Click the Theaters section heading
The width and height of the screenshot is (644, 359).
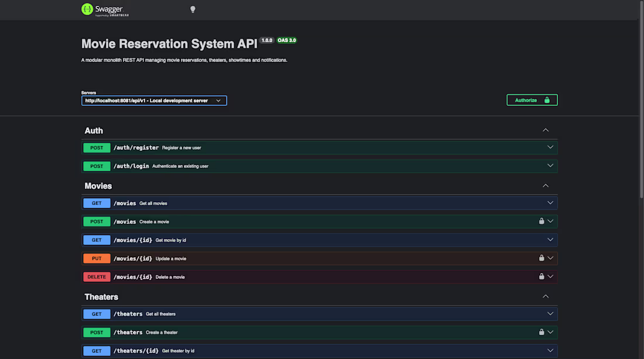click(x=101, y=296)
